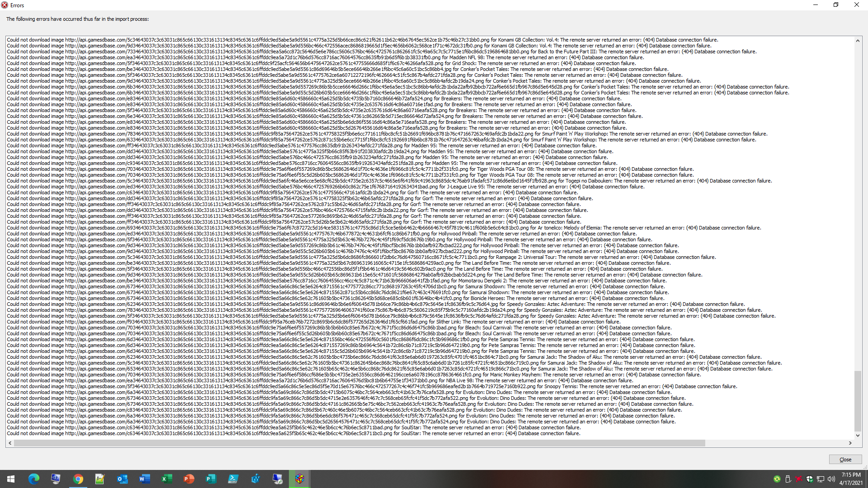
Task: Click the 'following errors have occurred' header text
Action: pyautogui.click(x=77, y=19)
